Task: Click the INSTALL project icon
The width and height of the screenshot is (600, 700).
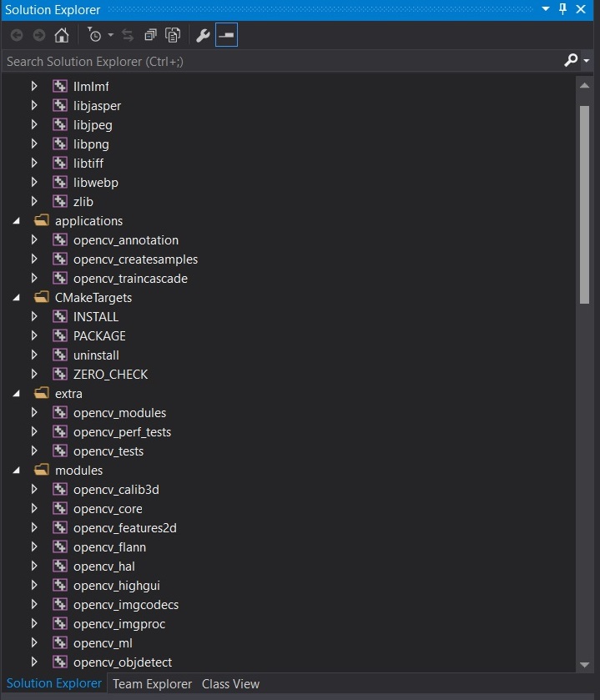Action: 60,316
